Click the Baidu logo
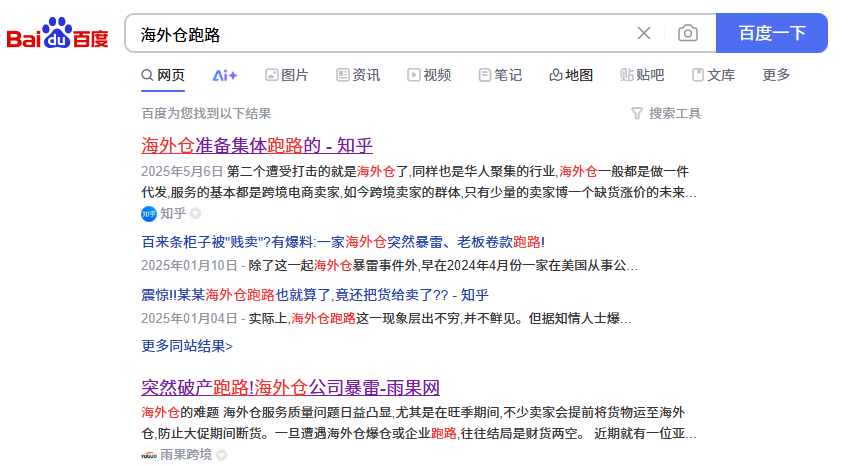Viewport: 857px width, 466px height. [x=57, y=33]
